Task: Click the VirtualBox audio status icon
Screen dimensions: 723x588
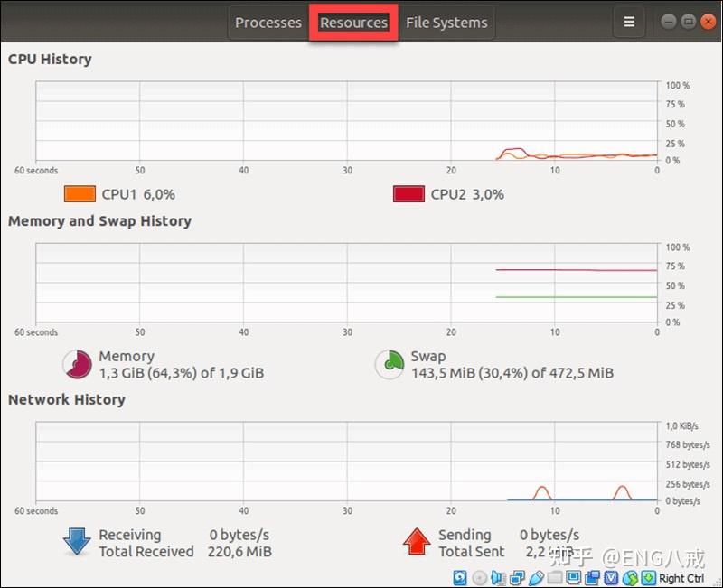Action: 495,577
